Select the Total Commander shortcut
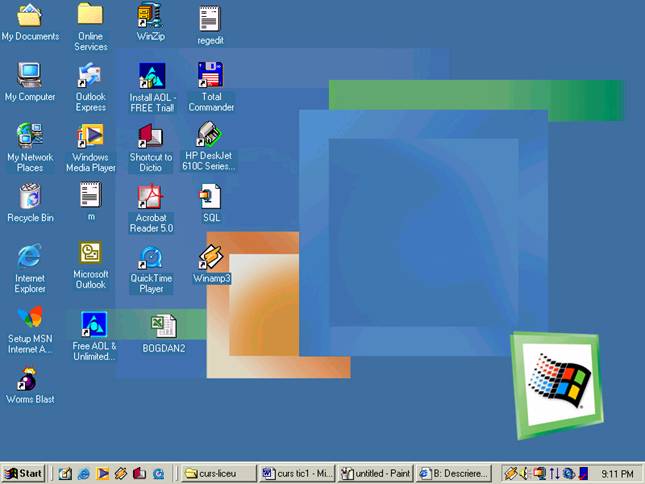Viewport: 645px width, 484px height. pyautogui.click(x=211, y=76)
